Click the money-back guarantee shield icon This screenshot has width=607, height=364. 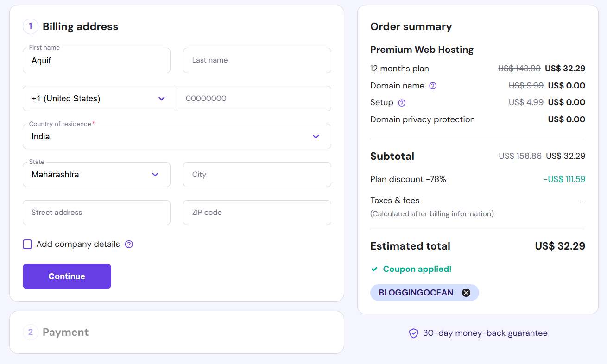(x=414, y=333)
